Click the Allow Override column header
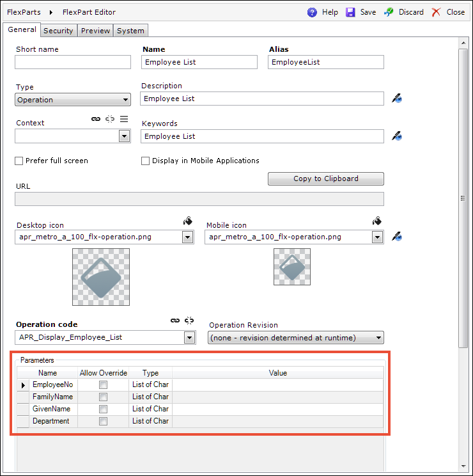The image size is (473, 476). [103, 373]
